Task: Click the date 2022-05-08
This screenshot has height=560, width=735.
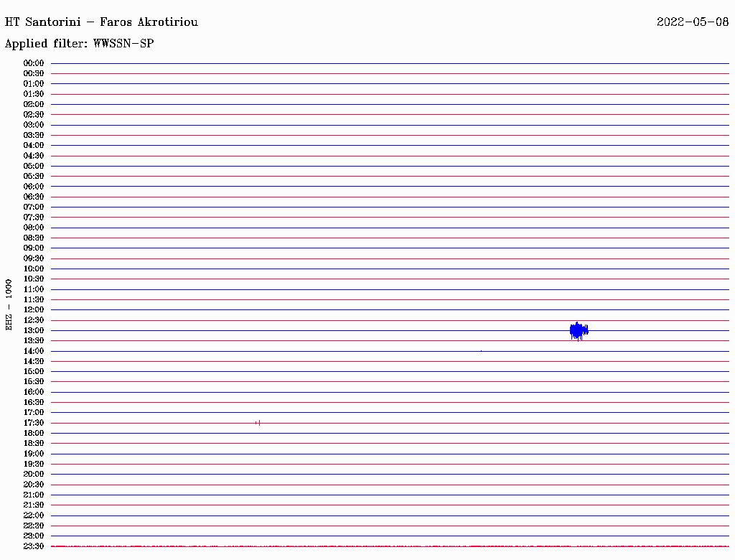Action: coord(693,22)
